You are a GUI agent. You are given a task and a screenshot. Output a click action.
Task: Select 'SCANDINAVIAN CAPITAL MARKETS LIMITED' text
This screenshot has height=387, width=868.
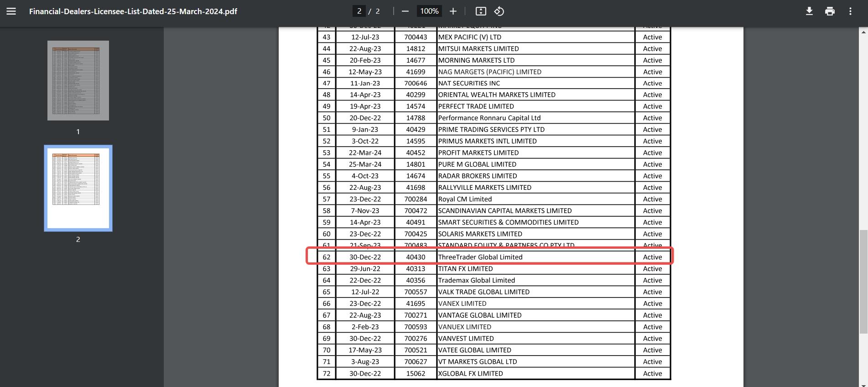coord(505,211)
